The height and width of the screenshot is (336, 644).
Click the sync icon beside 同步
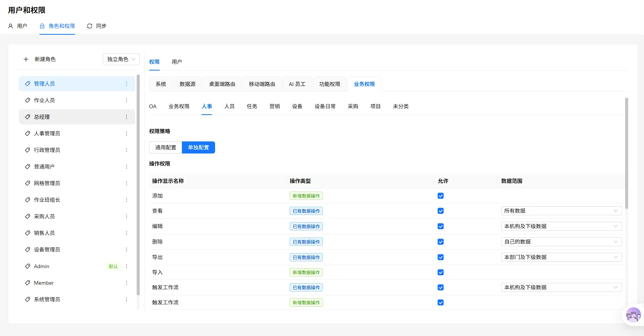coord(90,26)
